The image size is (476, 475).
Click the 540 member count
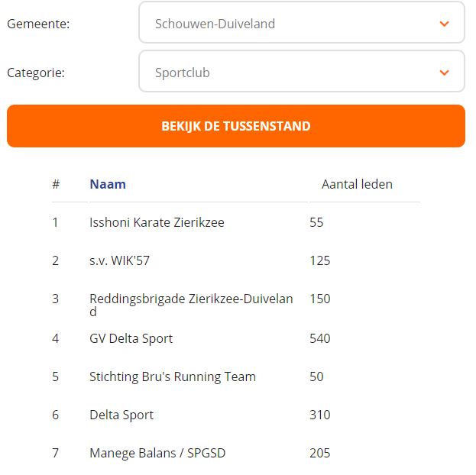click(x=320, y=338)
